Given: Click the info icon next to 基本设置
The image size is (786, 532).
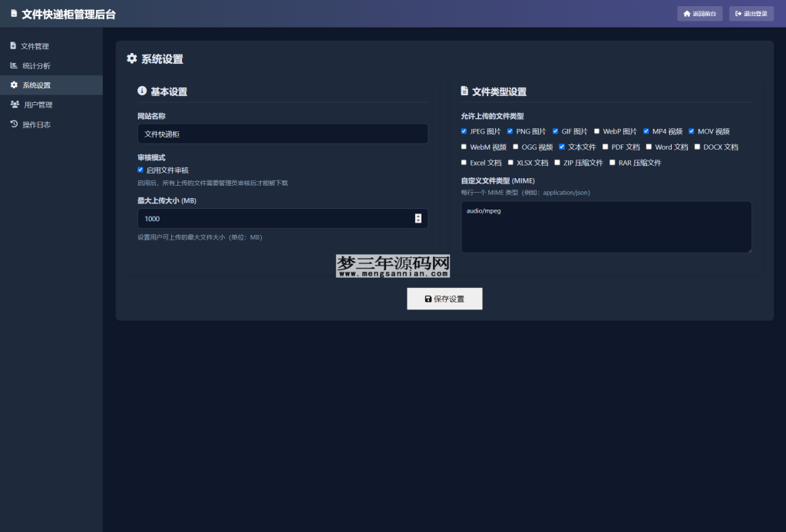Looking at the screenshot, I should click(x=141, y=91).
